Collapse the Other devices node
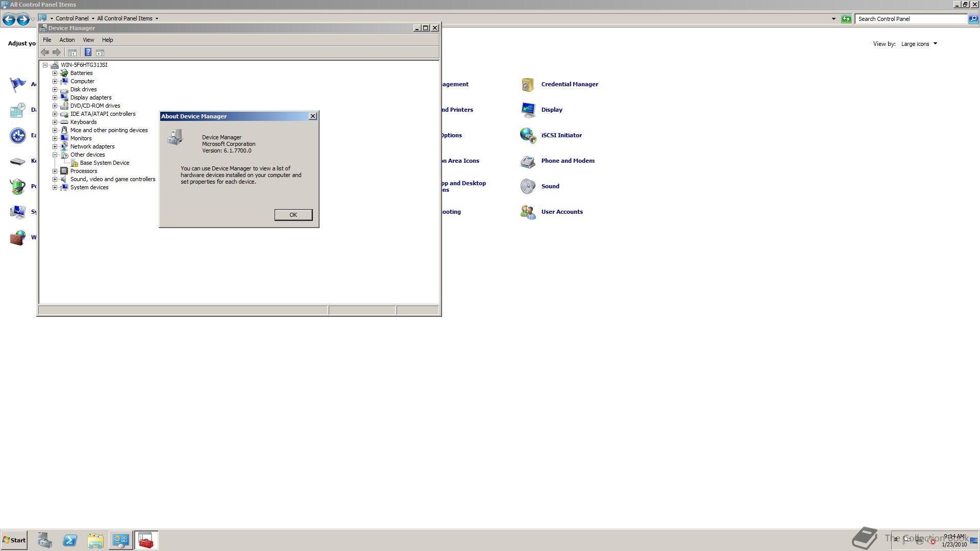This screenshot has height=551, width=980. (x=55, y=155)
